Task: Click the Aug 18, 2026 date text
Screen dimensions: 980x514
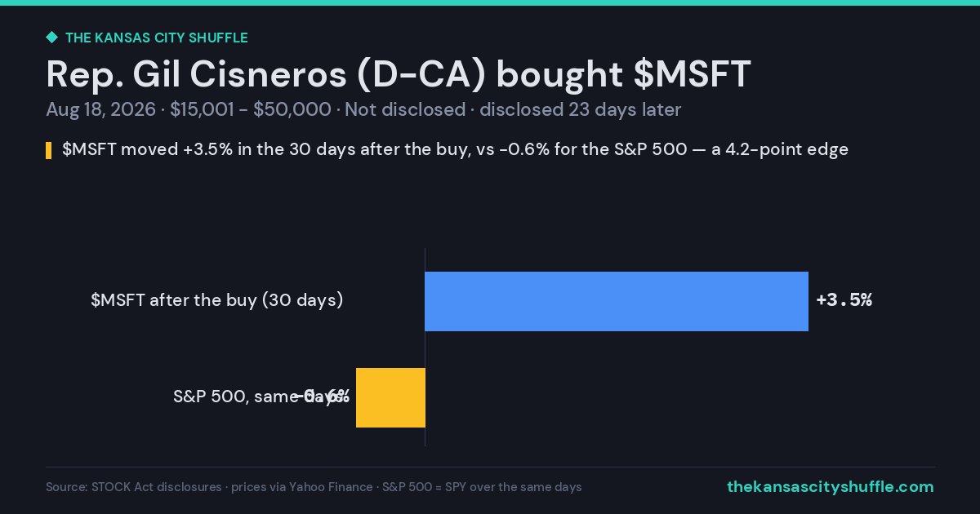Action: point(101,109)
